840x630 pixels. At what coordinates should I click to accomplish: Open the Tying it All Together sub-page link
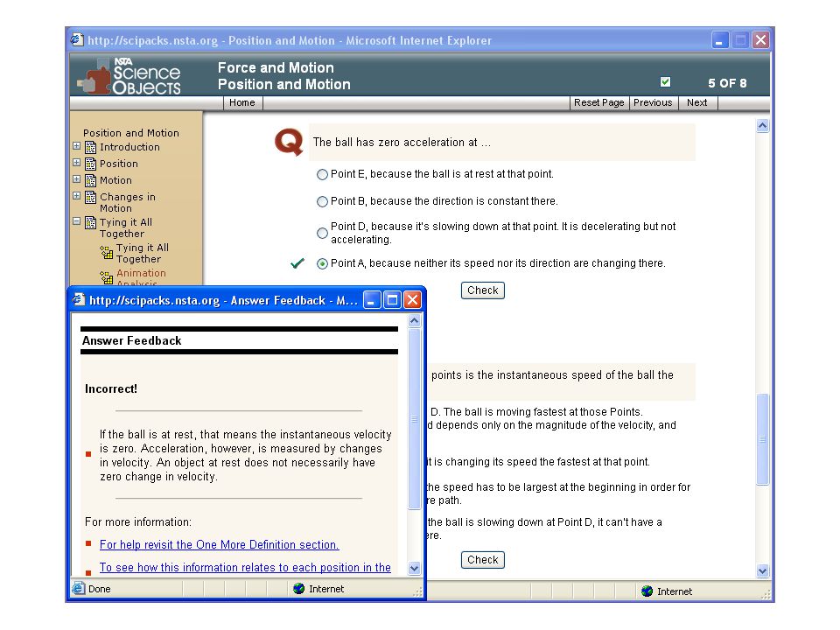pyautogui.click(x=143, y=254)
